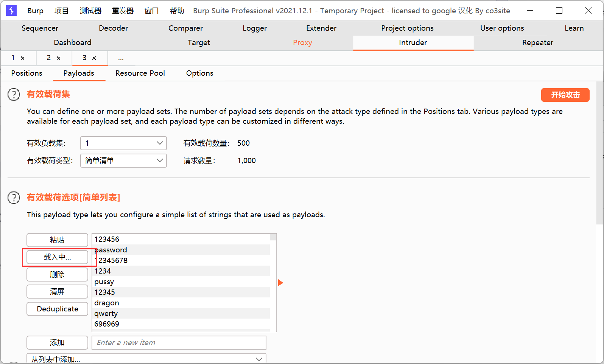Click the 开始攻击 start attack button

(x=565, y=95)
